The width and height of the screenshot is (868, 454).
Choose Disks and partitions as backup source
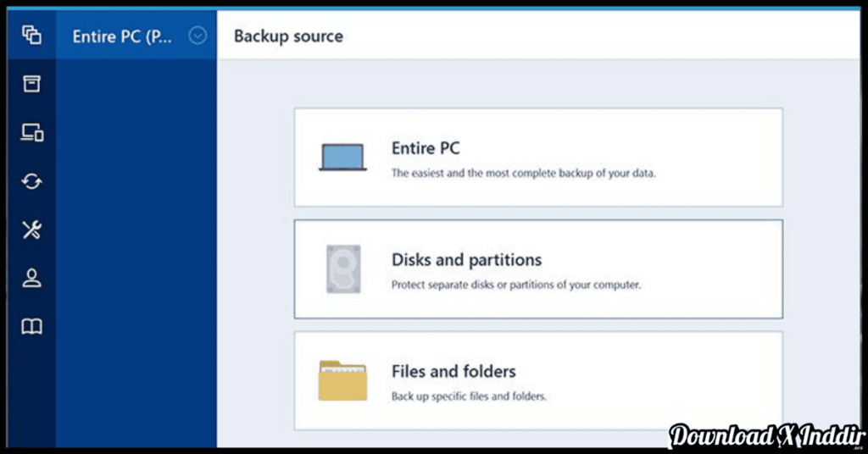(x=538, y=269)
